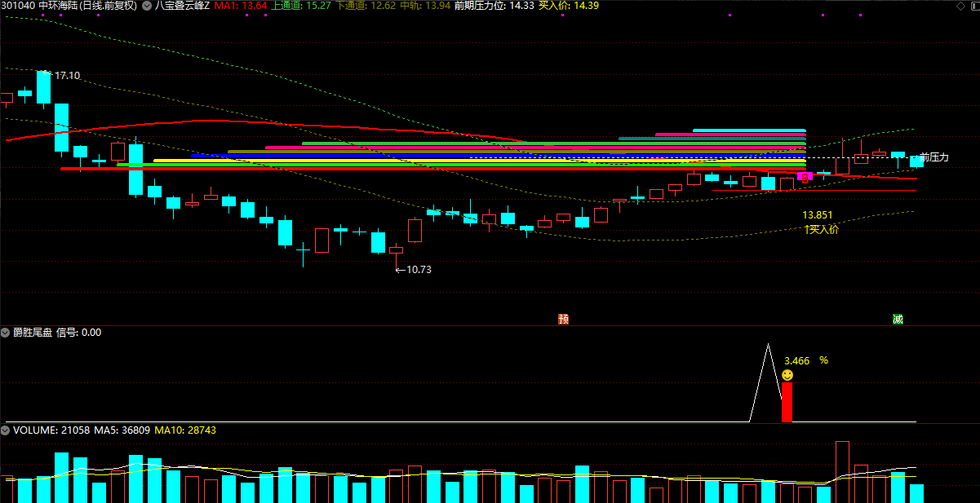Click the 1买入价 buy price annotation
Image resolution: width=980 pixels, height=503 pixels.
click(821, 230)
